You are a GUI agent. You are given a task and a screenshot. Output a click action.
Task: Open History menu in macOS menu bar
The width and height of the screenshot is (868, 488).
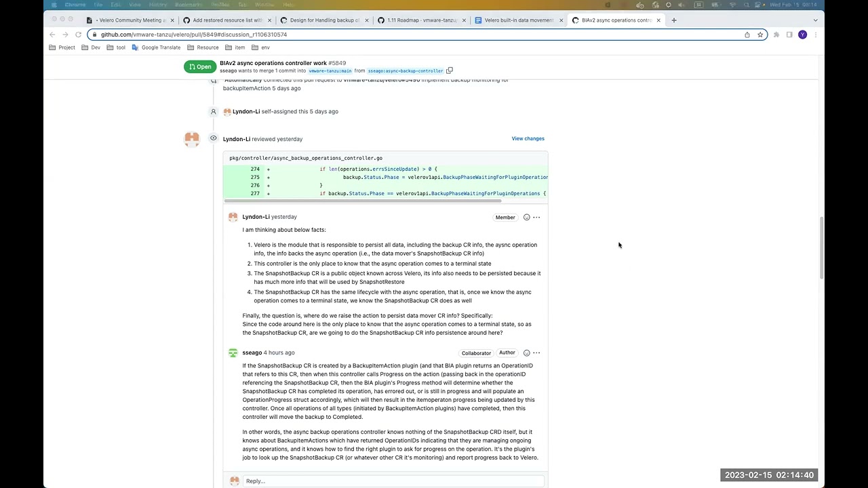coord(158,5)
